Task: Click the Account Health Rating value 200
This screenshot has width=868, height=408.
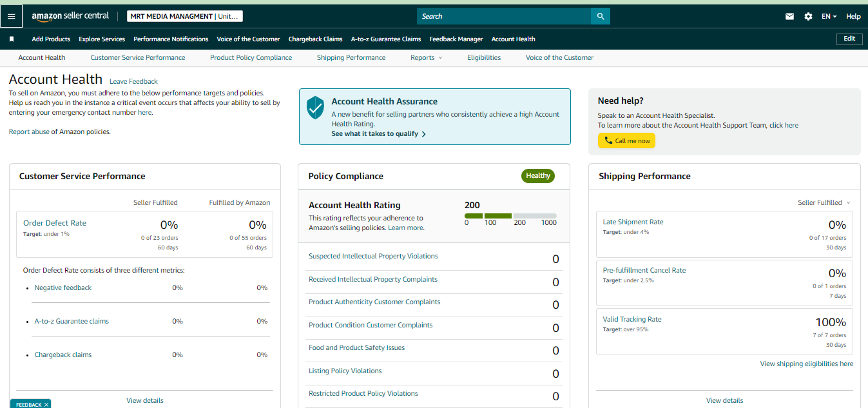Action: coord(472,206)
